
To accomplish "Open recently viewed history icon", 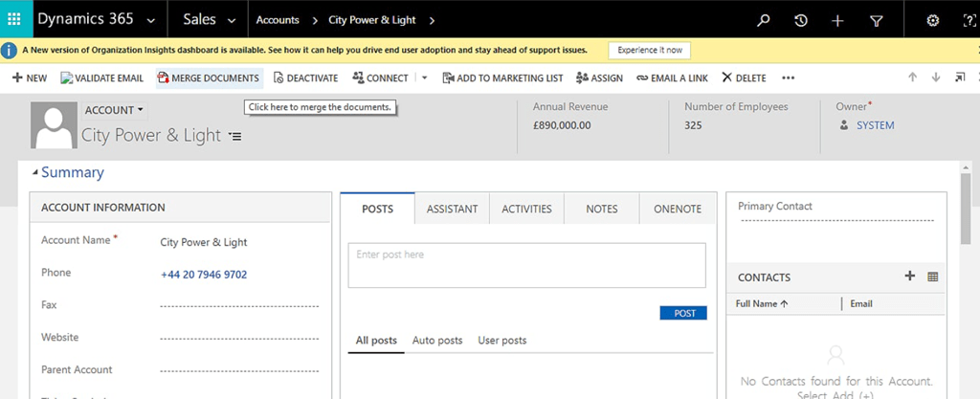I will pyautogui.click(x=801, y=21).
